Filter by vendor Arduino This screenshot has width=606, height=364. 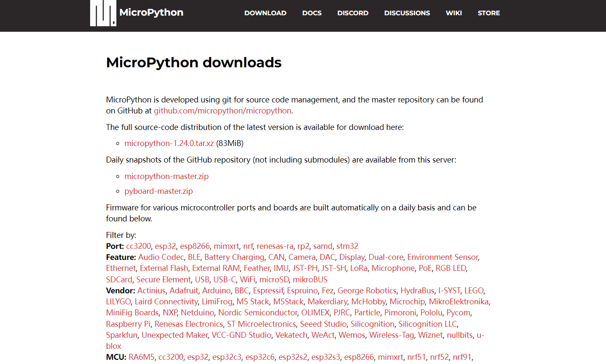[x=216, y=291]
